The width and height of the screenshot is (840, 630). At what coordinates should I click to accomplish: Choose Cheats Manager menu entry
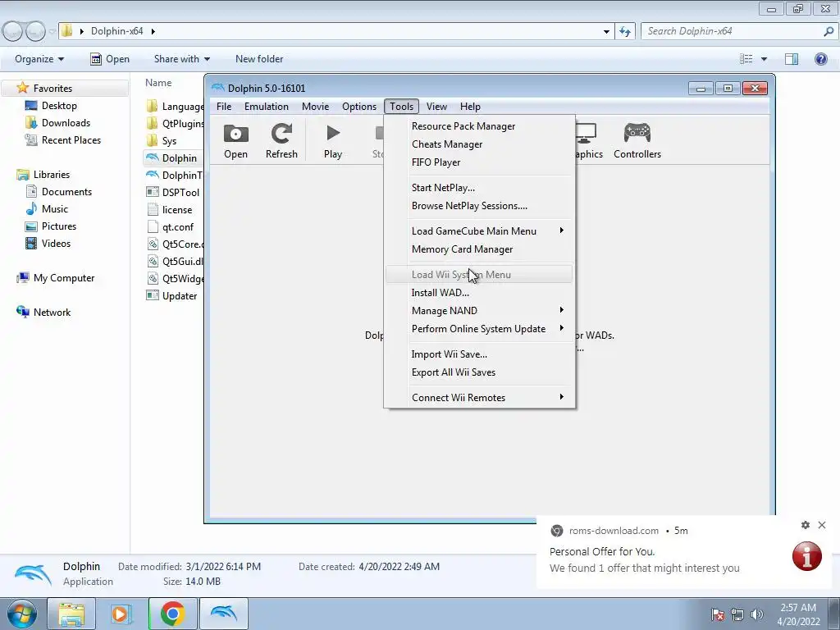pyautogui.click(x=478, y=144)
